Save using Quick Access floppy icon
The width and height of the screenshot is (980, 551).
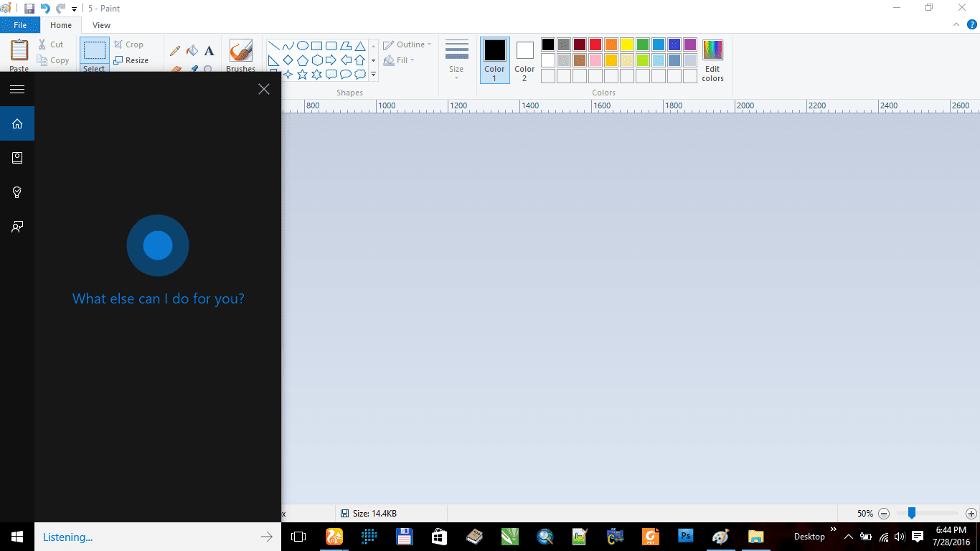point(29,9)
